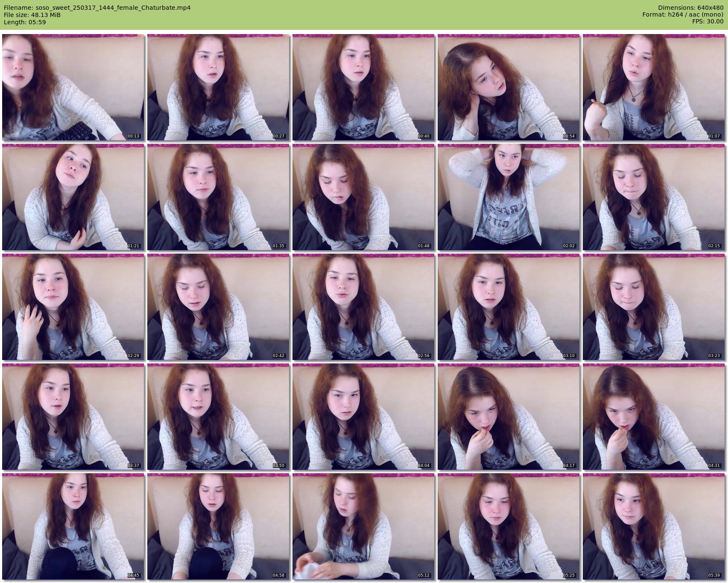Select the "Dimensions: 640x480" text

tap(691, 8)
